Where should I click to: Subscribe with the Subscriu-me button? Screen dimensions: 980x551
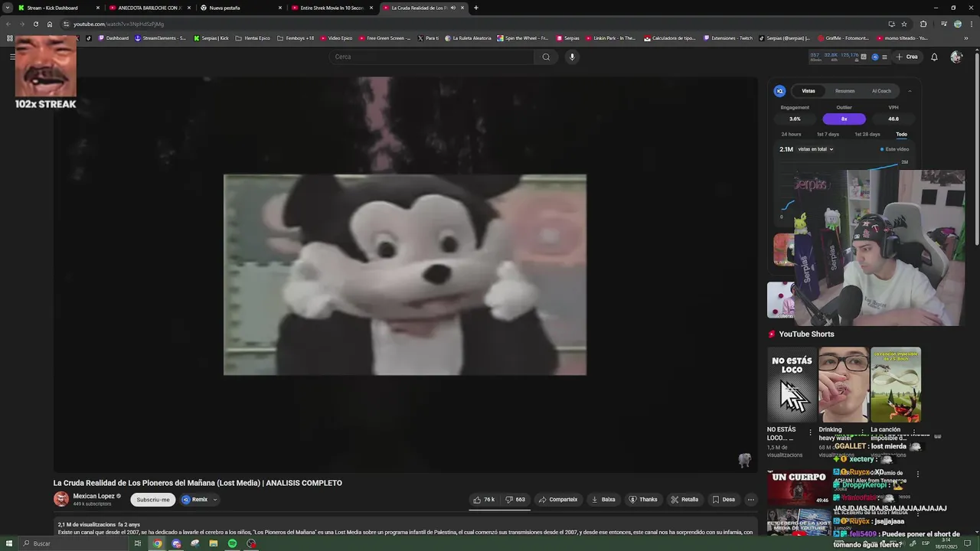[x=153, y=500]
